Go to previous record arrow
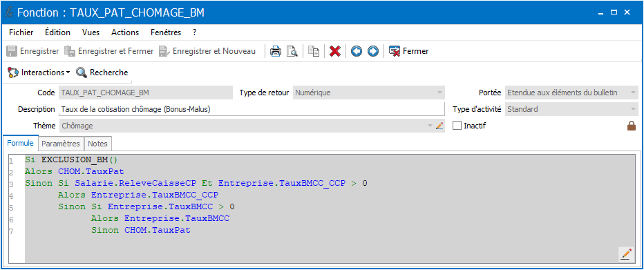The height and width of the screenshot is (270, 644). point(357,51)
